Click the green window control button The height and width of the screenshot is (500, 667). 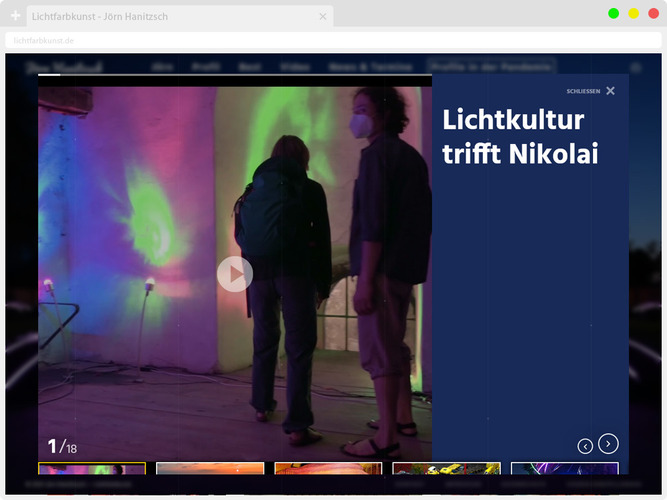613,13
